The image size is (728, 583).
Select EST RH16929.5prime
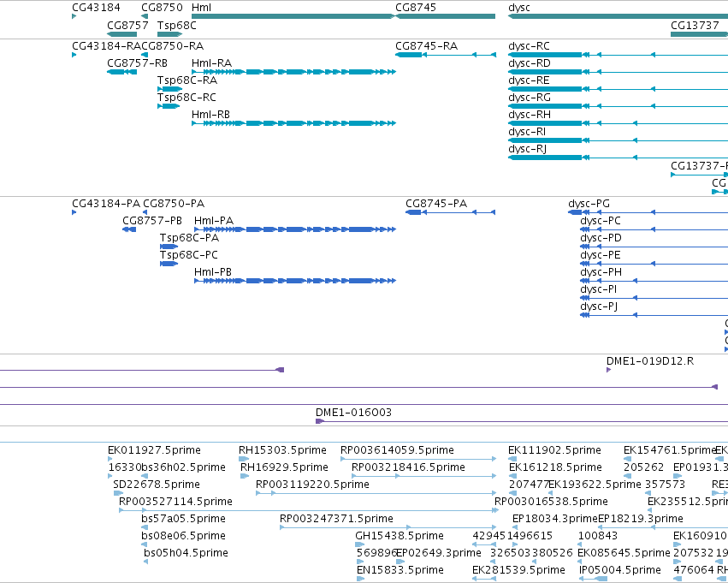click(284, 467)
